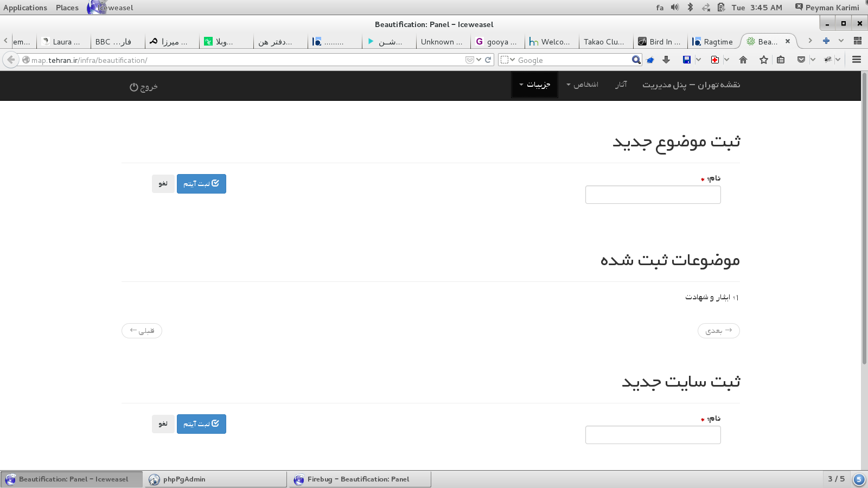Open the address bar history dropdown arrow
Image resolution: width=868 pixels, height=488 pixels.
pos(478,60)
